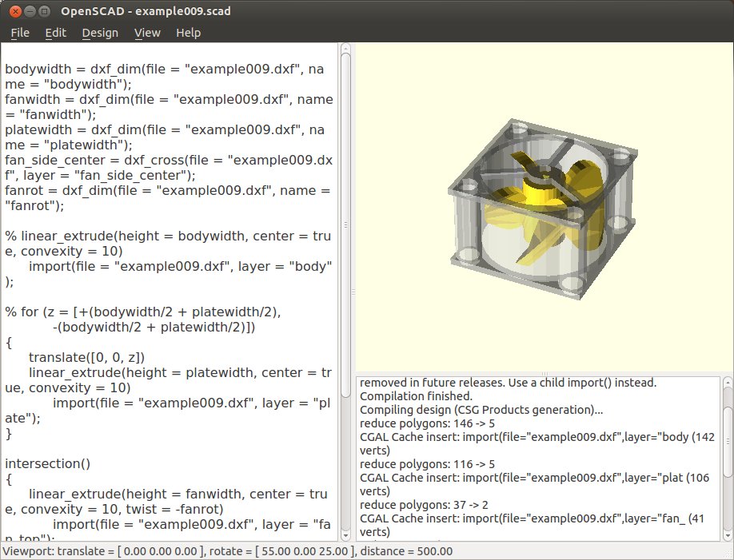This screenshot has width=734, height=560.
Task: Click the "Compilation finished." console line
Action: [416, 396]
